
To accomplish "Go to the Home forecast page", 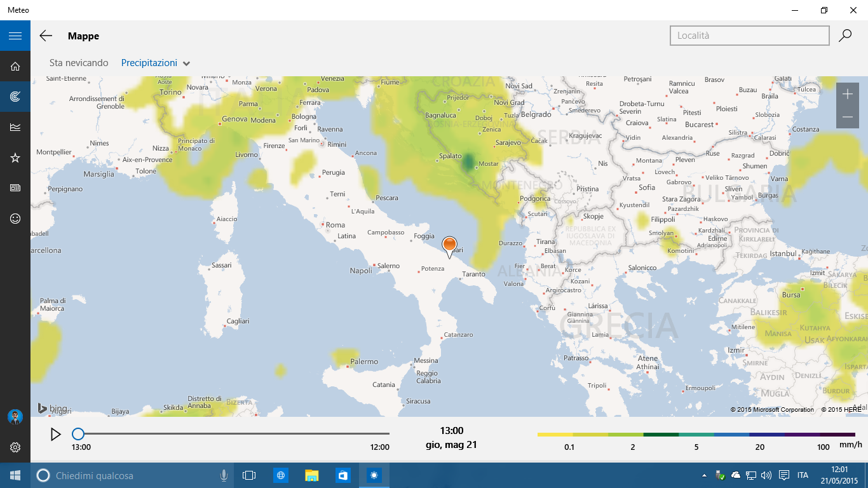I will coord(15,66).
